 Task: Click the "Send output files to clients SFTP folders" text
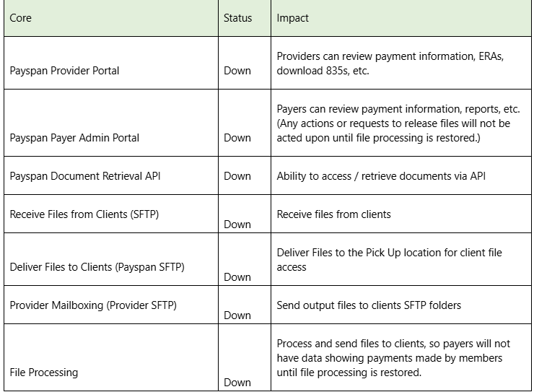tap(369, 305)
